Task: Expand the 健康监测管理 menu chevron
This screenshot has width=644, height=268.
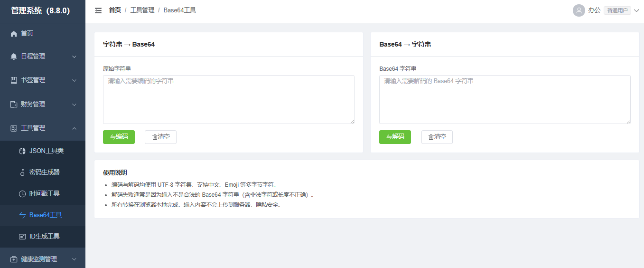Action: [74, 259]
